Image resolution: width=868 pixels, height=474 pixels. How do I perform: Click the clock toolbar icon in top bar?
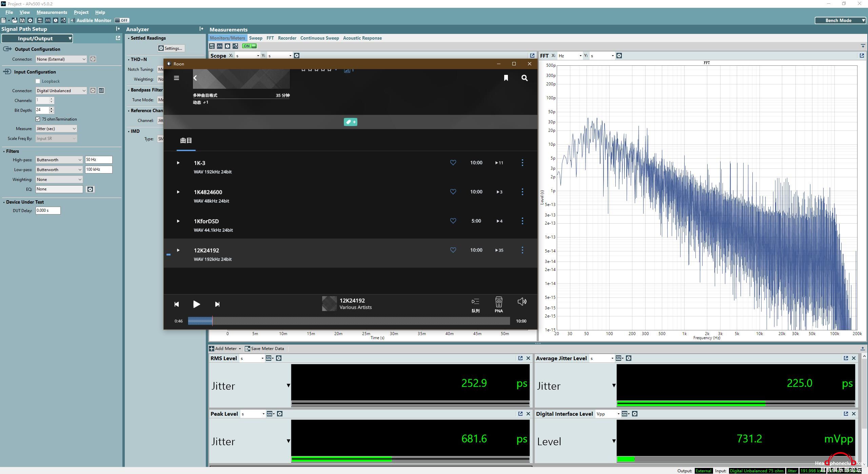point(56,20)
